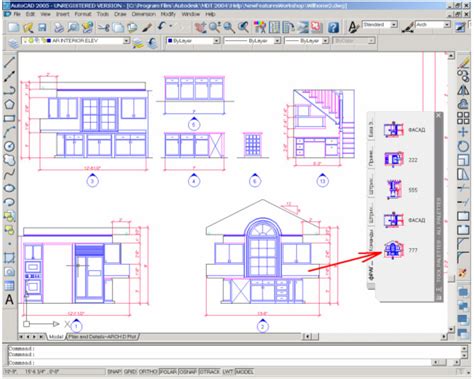Select the Array modify tool
Viewport: 474px width, 379px height.
pos(463,118)
